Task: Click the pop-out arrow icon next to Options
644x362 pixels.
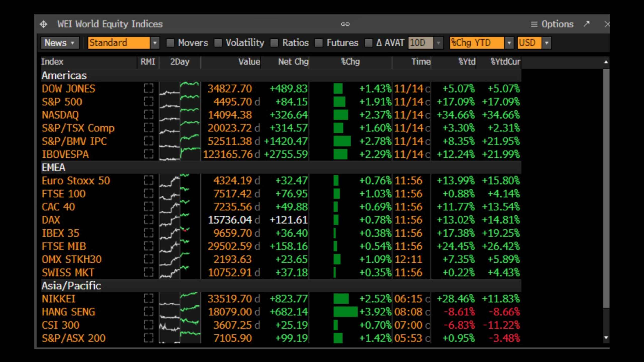Action: [x=587, y=24]
